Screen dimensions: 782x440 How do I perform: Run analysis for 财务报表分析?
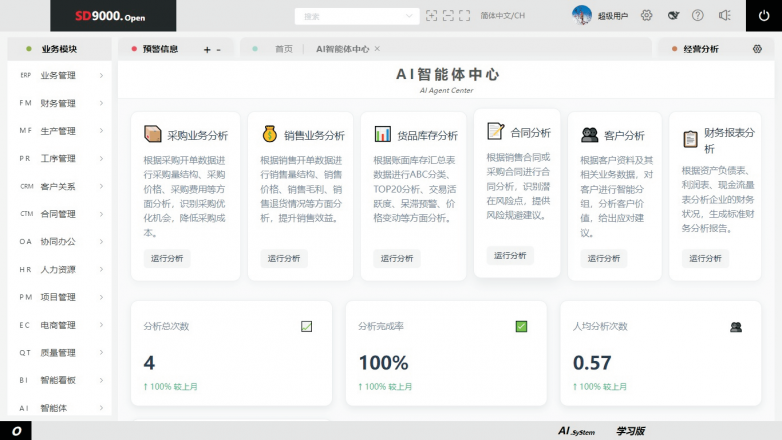pos(705,258)
